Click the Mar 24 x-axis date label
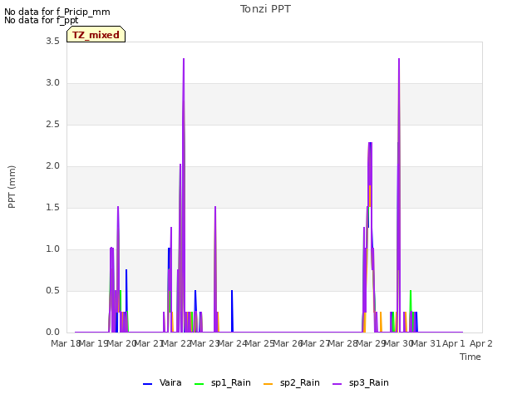 (232, 343)
